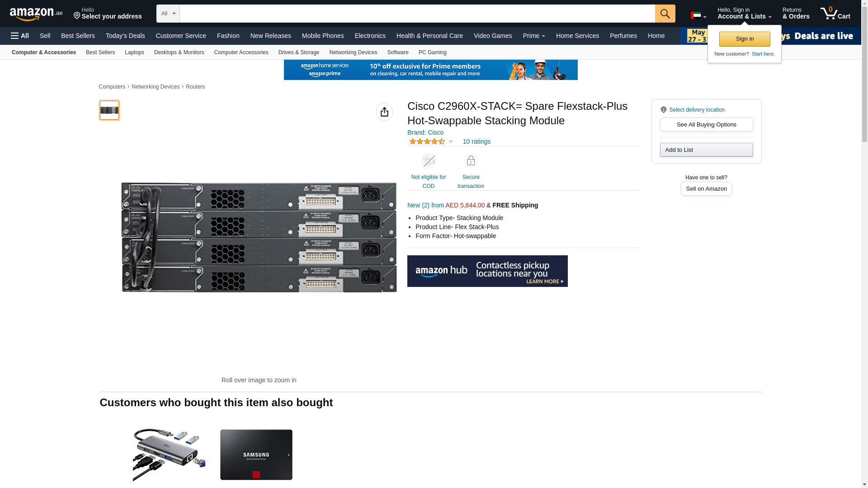The width and height of the screenshot is (868, 488).
Task: Open the All search category dropdown
Action: tap(168, 14)
